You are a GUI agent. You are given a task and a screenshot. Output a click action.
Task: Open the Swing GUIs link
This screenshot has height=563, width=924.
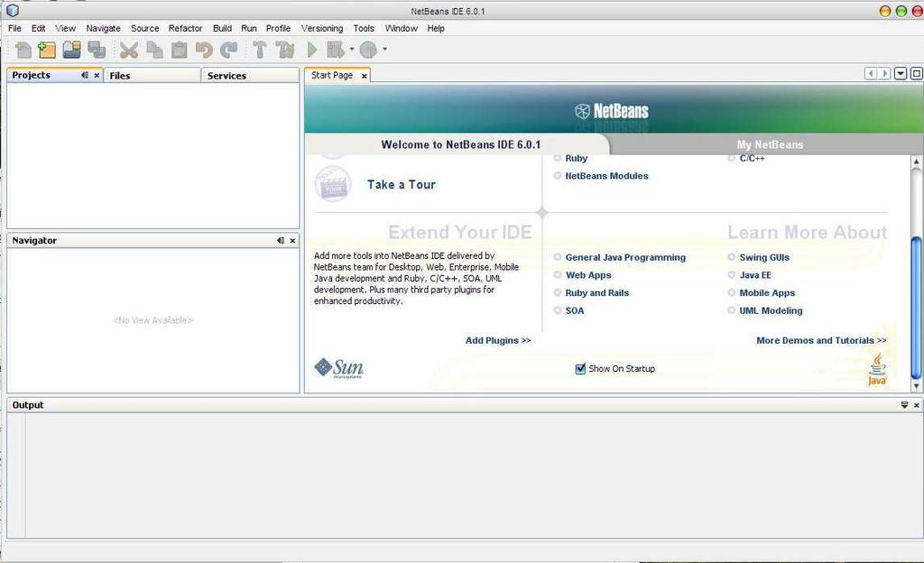(x=764, y=257)
